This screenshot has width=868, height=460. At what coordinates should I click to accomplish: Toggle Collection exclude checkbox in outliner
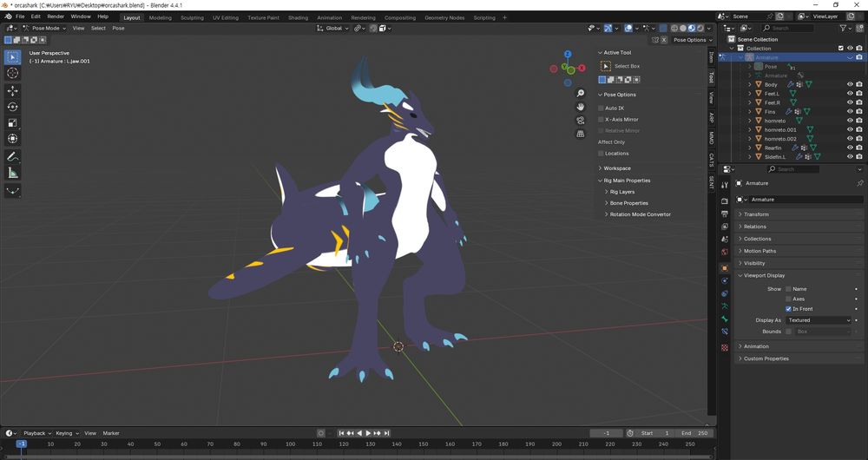tap(841, 48)
